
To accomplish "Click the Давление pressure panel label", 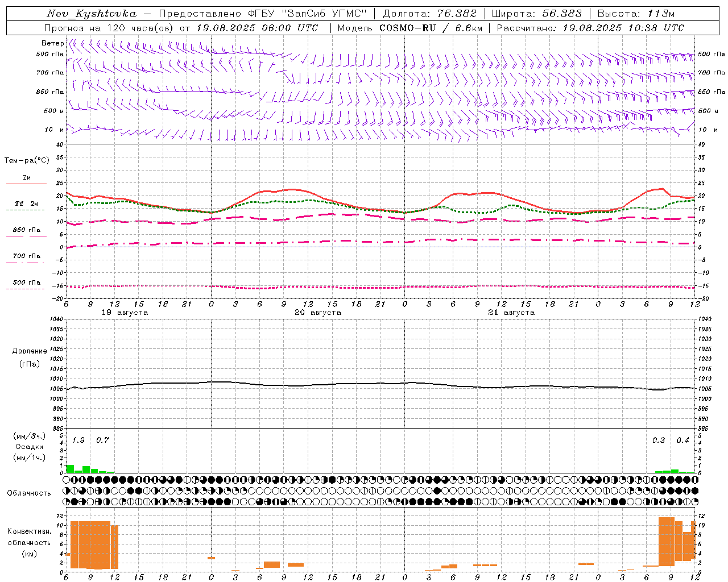I will pos(30,351).
